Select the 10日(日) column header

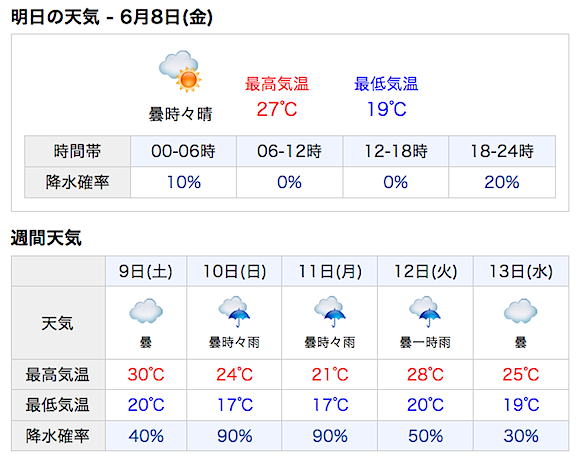(x=234, y=271)
